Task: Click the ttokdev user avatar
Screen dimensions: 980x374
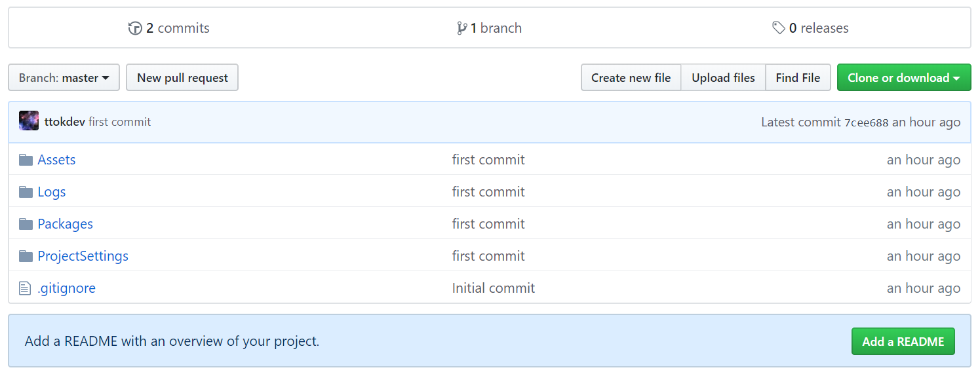Action: pos(29,121)
